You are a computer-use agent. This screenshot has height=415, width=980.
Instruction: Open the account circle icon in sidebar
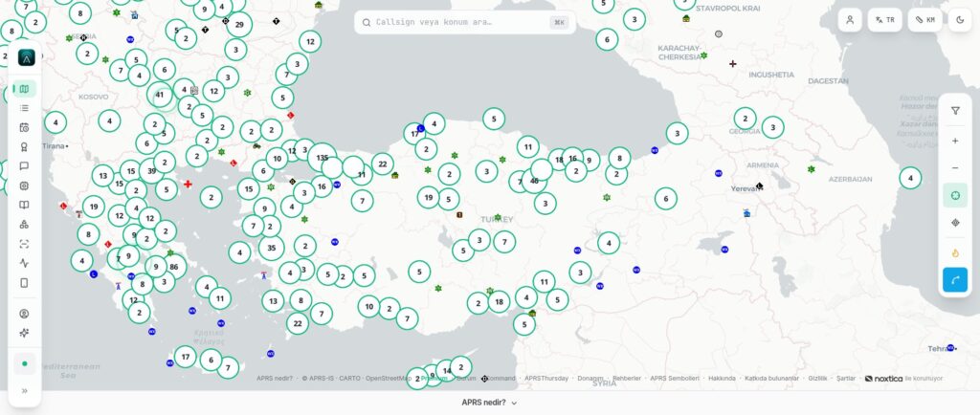pyautogui.click(x=24, y=314)
